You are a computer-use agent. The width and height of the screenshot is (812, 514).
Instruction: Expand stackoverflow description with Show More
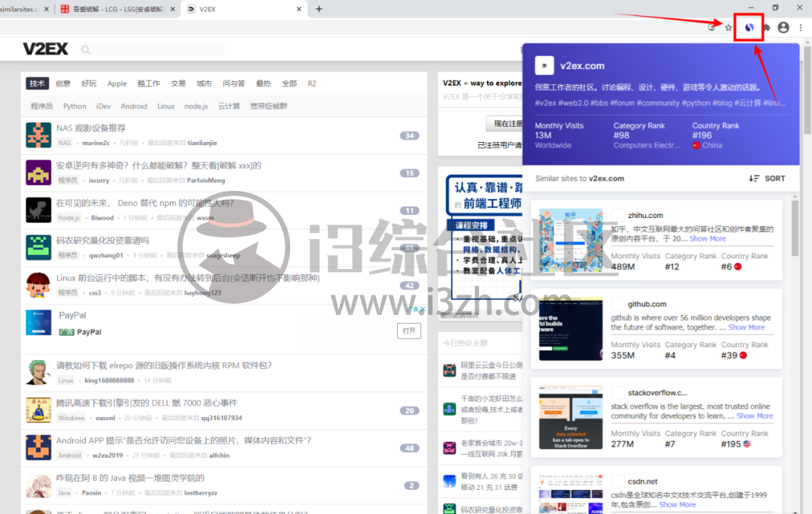pos(755,416)
